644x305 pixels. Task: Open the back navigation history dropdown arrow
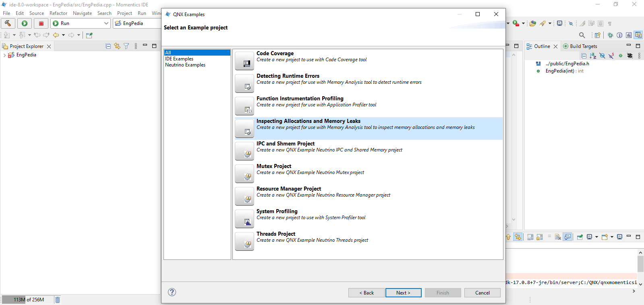(x=63, y=35)
